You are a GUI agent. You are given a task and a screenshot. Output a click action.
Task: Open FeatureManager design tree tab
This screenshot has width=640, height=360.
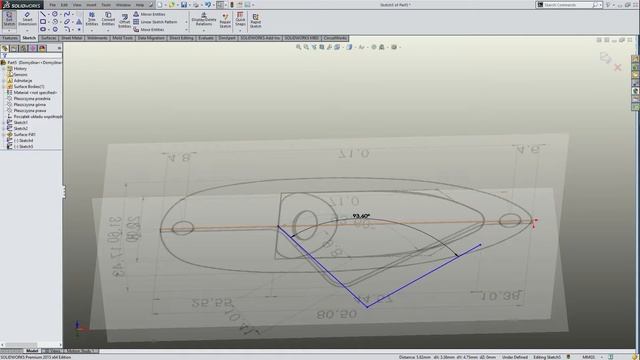(x=5, y=48)
